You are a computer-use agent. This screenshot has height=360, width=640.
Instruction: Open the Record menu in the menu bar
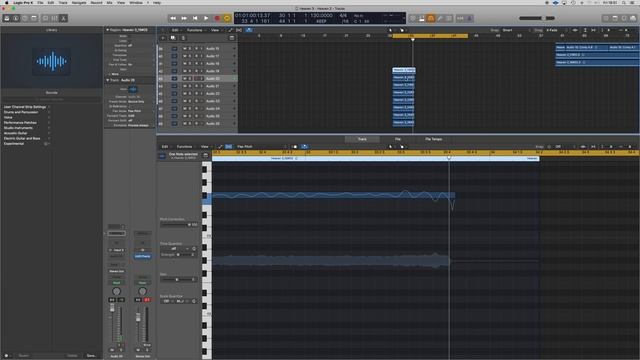96,2
